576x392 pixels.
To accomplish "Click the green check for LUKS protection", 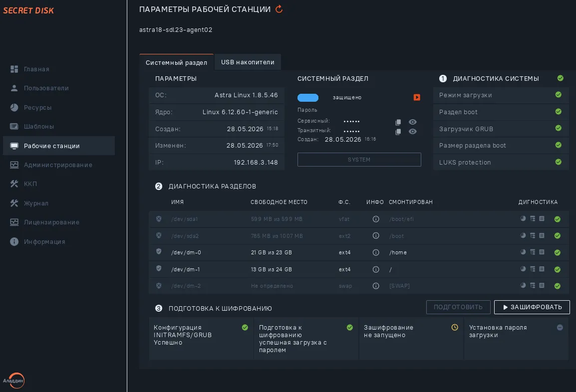I will pos(559,162).
